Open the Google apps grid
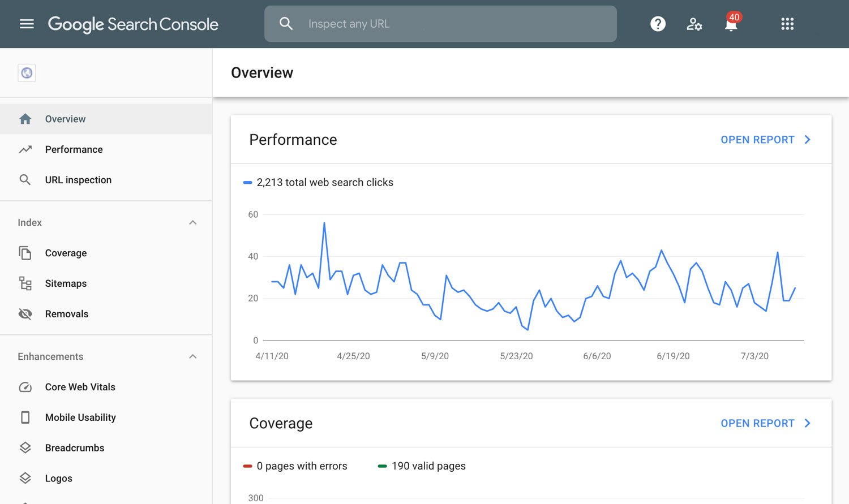849x504 pixels. click(x=787, y=24)
